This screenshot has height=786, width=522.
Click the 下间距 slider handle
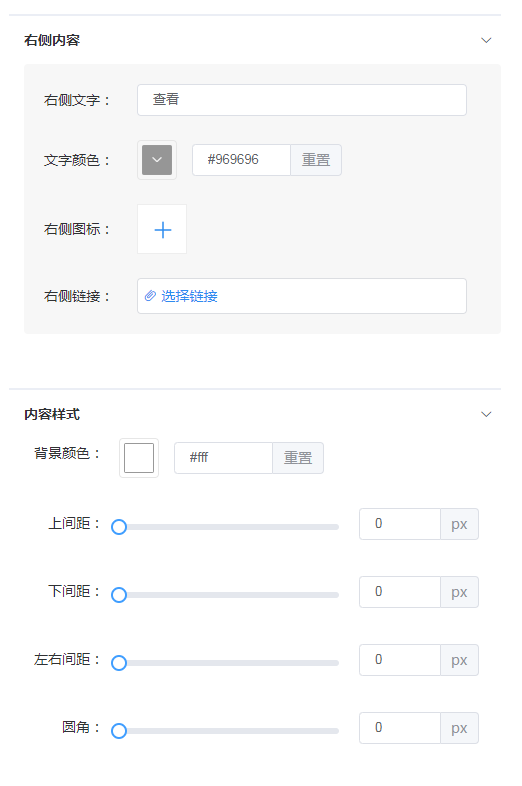coord(119,595)
